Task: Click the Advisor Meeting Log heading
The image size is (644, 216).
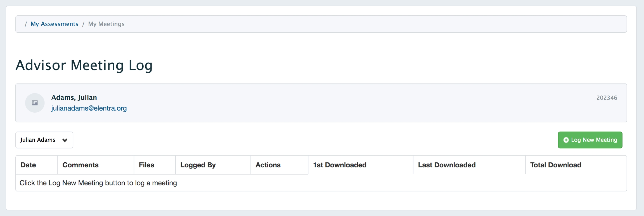Action: (x=84, y=65)
